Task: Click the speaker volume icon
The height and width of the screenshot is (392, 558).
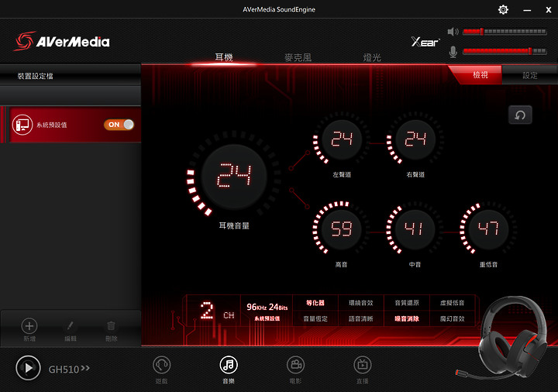Action: click(453, 32)
